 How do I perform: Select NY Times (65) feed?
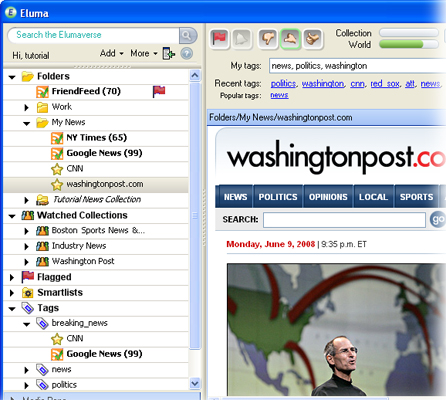tap(96, 138)
